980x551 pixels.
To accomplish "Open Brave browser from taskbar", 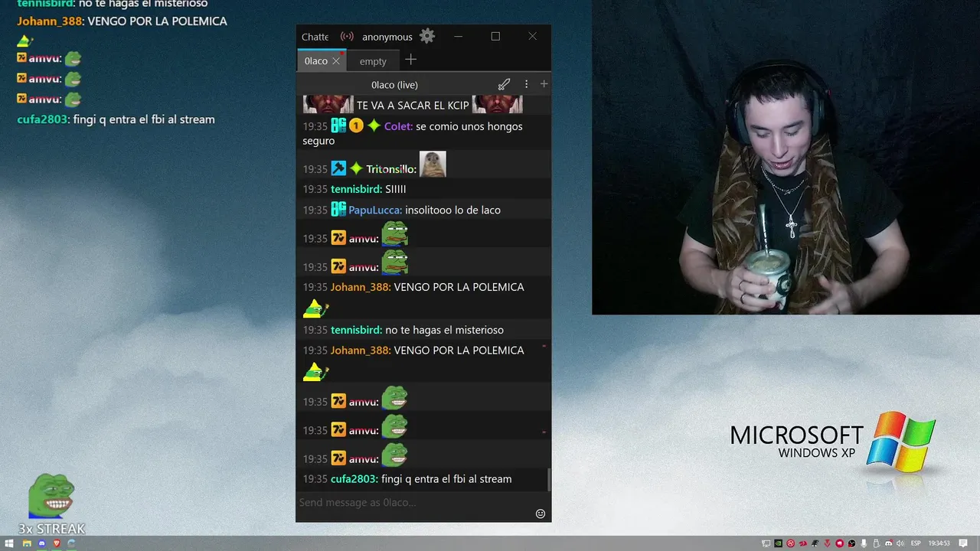I will tap(57, 543).
